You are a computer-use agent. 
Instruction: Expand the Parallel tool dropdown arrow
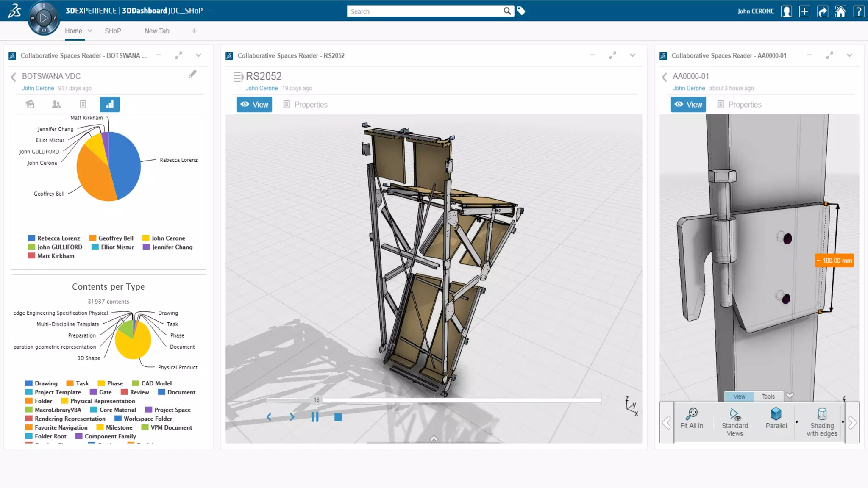(x=797, y=422)
